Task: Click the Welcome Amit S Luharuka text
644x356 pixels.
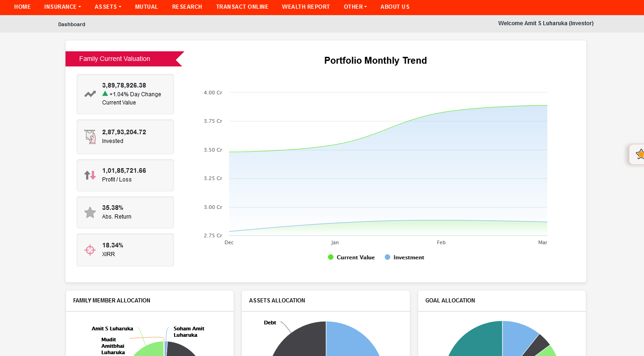Action: [x=546, y=23]
